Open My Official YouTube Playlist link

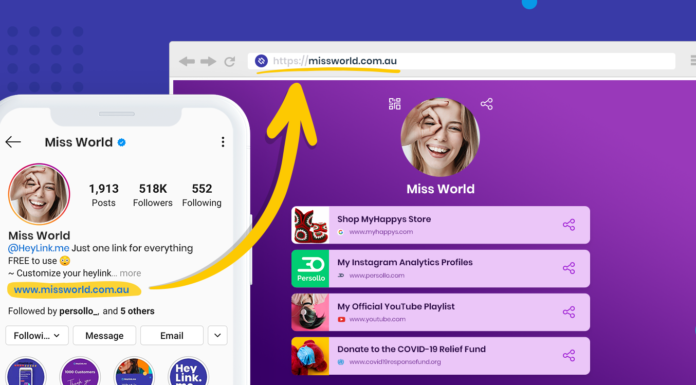[x=440, y=312]
